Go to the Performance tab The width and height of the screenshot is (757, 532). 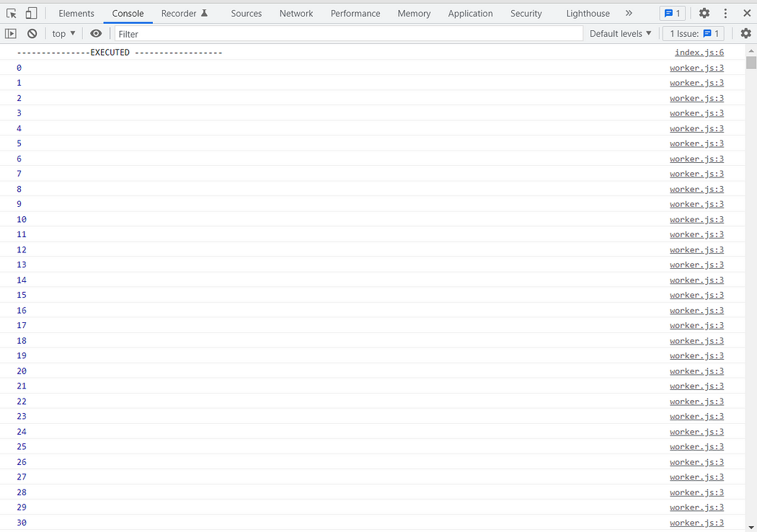[355, 14]
